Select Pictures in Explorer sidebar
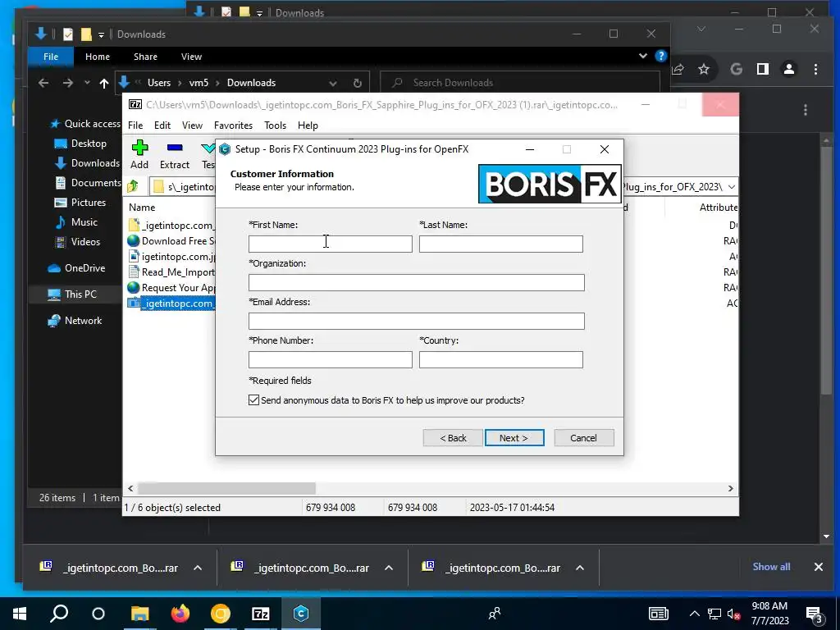Viewport: 840px width, 630px height. [80, 203]
